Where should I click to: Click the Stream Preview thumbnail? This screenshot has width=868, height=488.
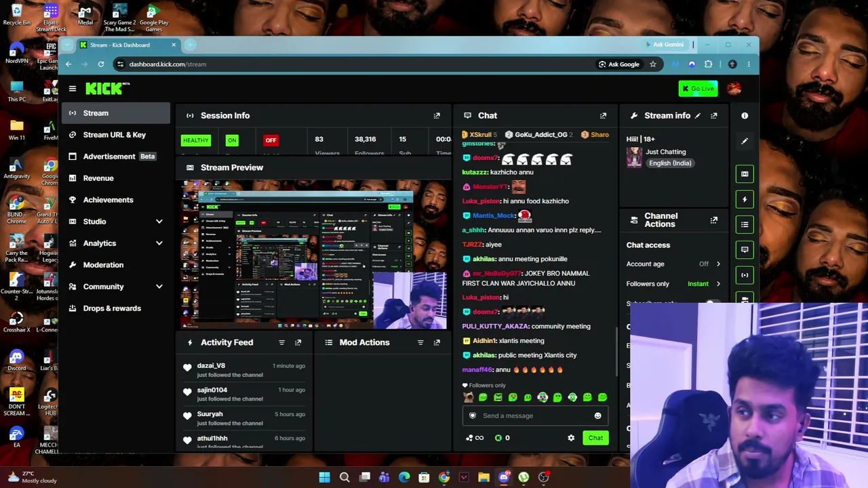[315, 255]
